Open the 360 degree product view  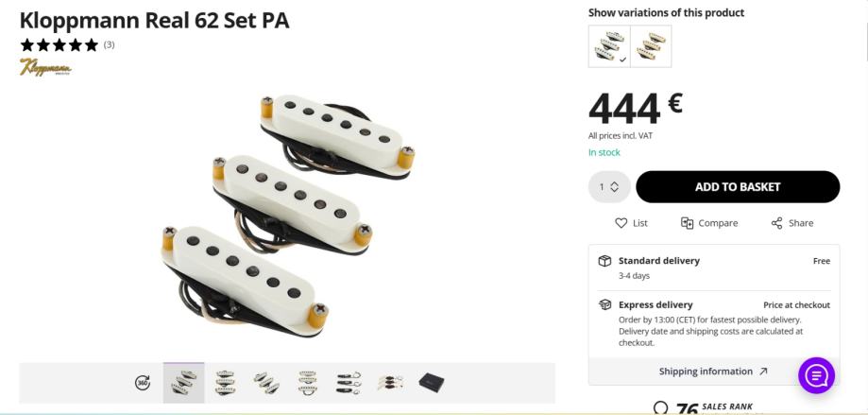[x=143, y=383]
